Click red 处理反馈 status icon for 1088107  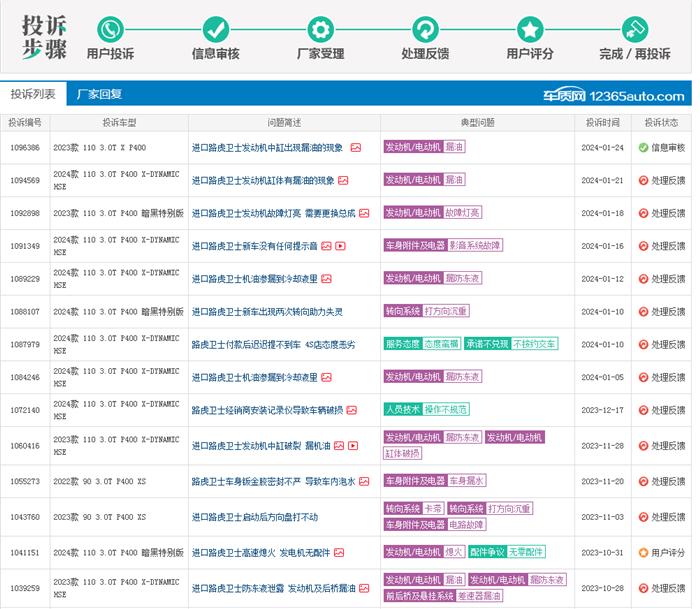(x=643, y=312)
